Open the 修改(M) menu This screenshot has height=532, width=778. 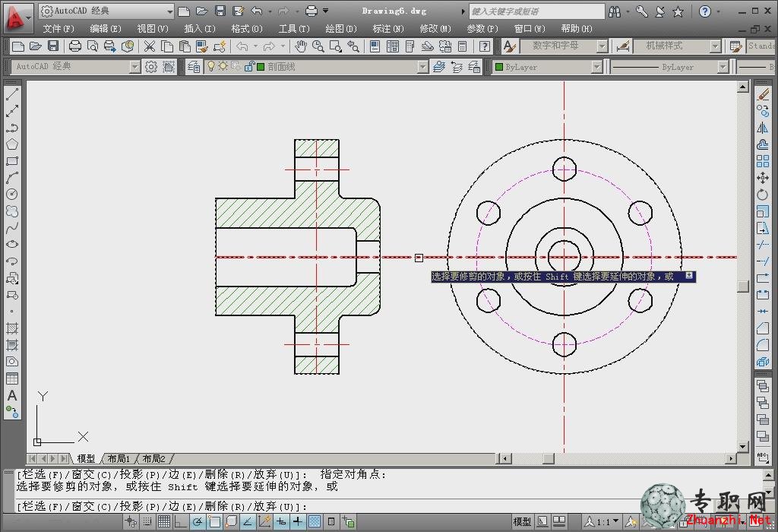(435, 29)
